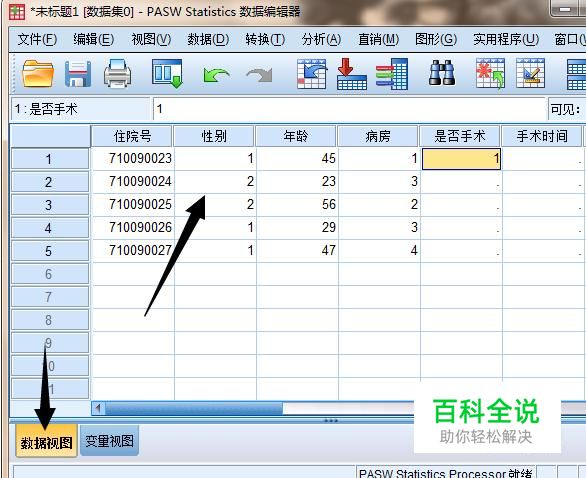Click highlighted 是否手术 cell in row 1
This screenshot has height=478, width=586.
click(x=461, y=159)
